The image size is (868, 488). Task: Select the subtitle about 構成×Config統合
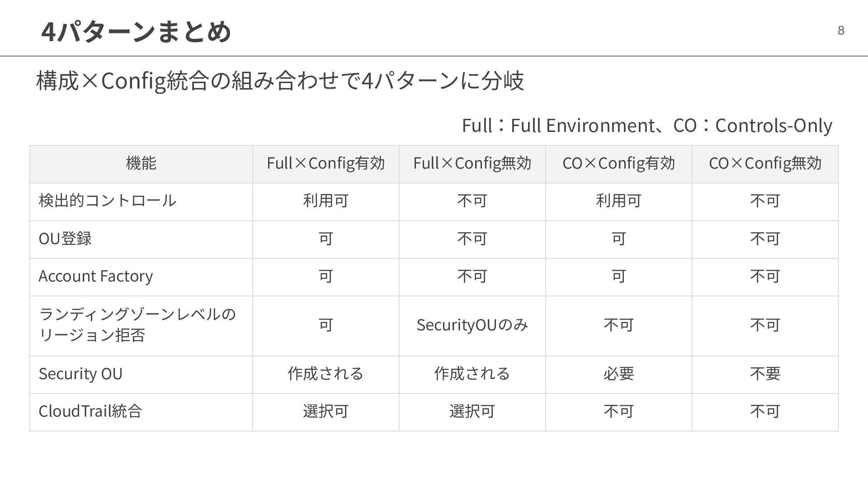[280, 81]
